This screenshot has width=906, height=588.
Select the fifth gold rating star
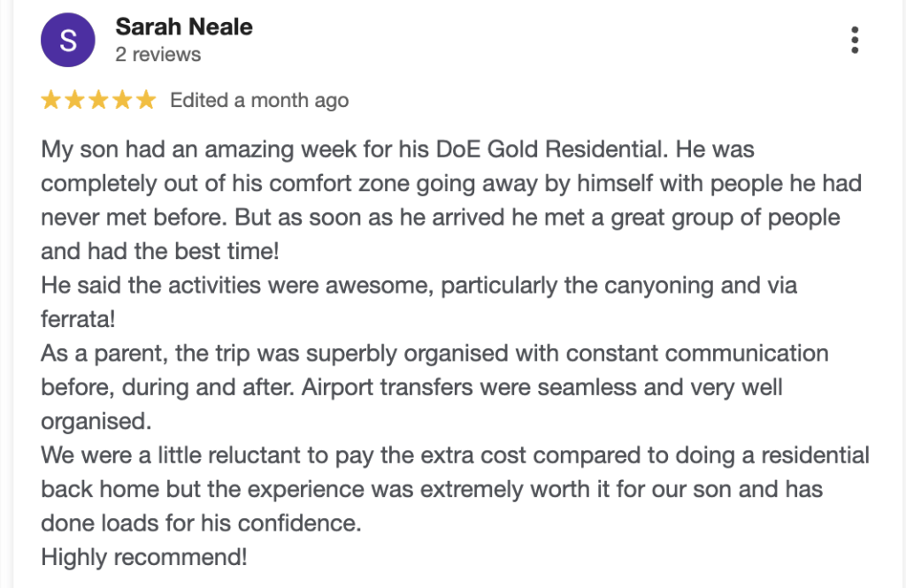(x=145, y=101)
